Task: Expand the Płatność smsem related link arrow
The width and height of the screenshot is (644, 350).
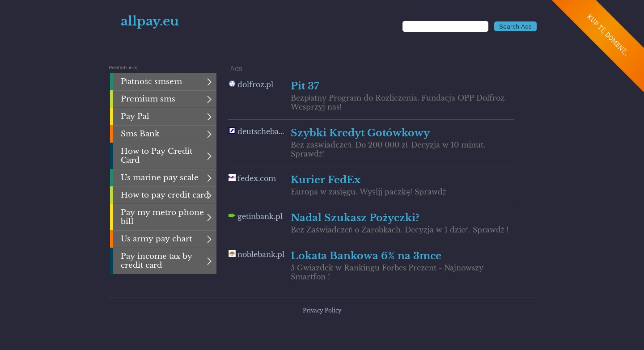Action: coord(209,82)
